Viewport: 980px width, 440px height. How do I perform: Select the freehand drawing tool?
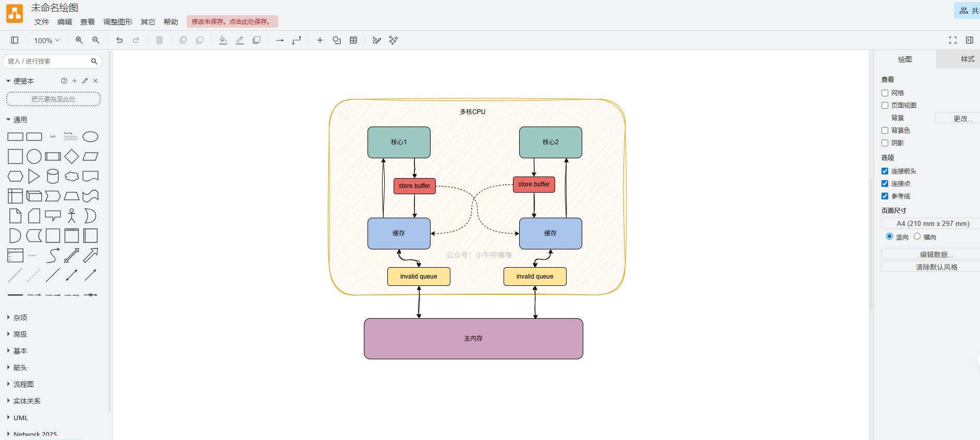(x=377, y=40)
